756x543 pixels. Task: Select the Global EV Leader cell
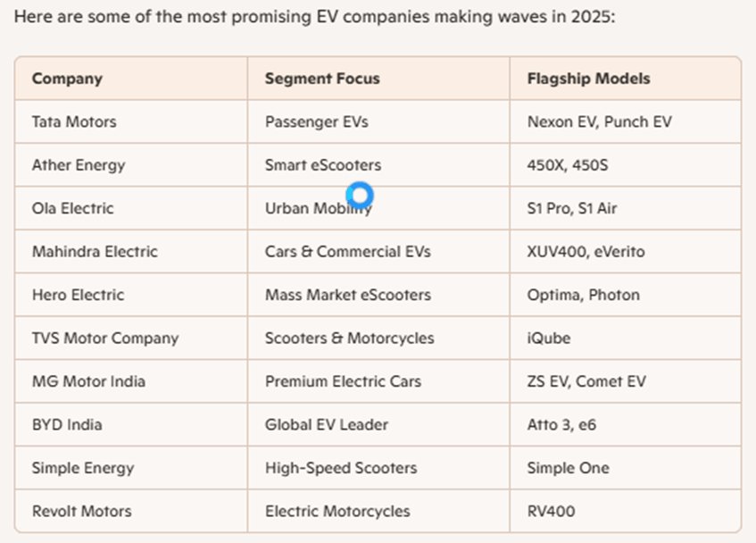coord(327,425)
